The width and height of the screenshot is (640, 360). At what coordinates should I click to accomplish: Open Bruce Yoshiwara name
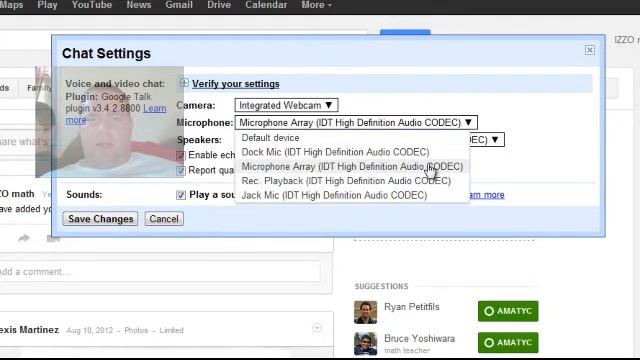pos(419,338)
